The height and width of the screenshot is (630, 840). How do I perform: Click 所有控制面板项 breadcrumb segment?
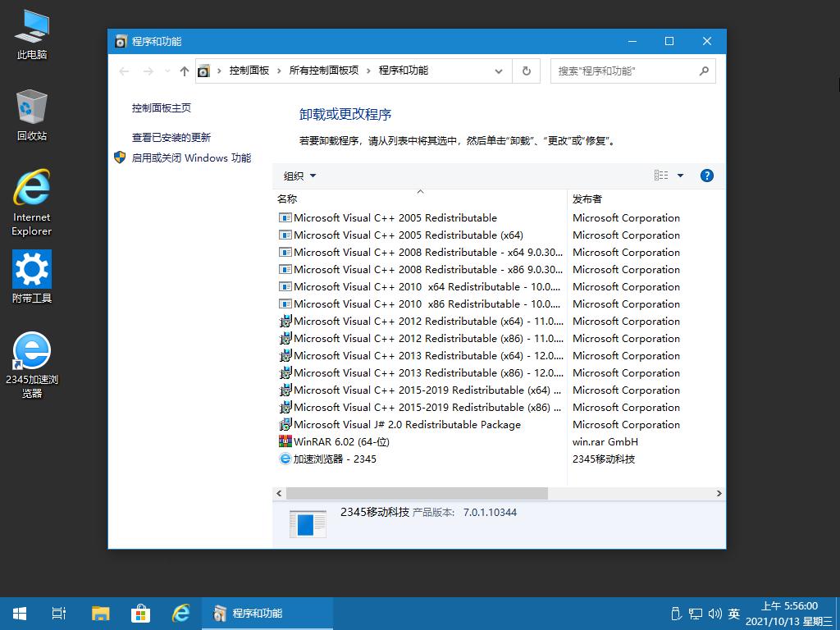click(x=323, y=71)
